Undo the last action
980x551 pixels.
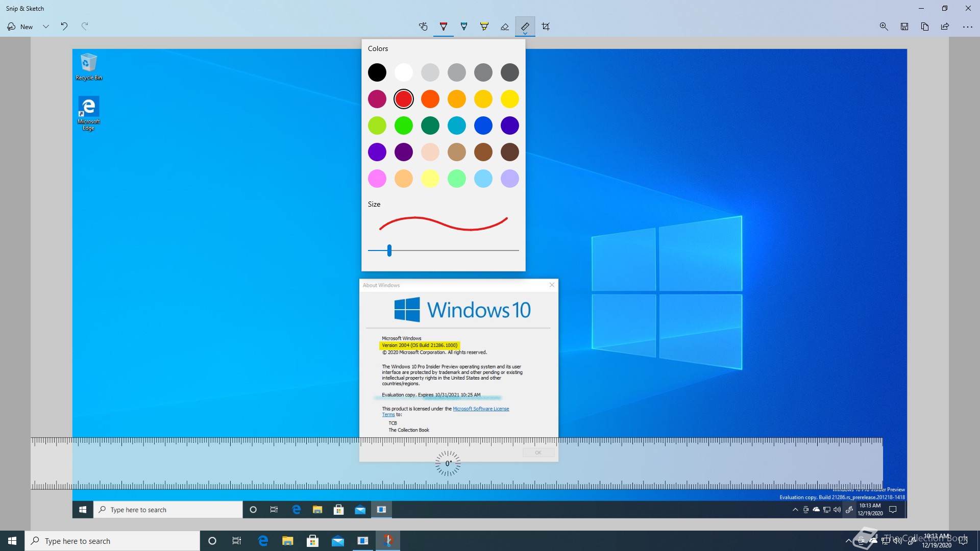pyautogui.click(x=64, y=27)
